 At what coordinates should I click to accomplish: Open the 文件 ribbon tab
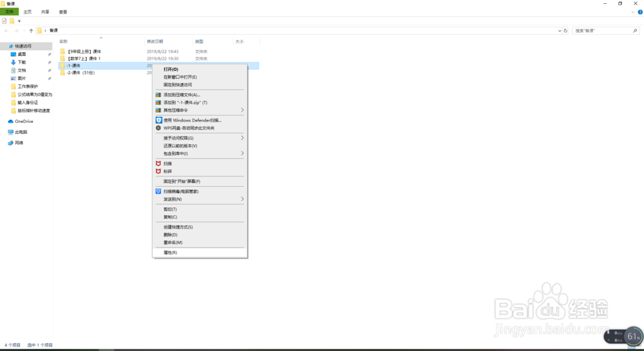(x=9, y=12)
